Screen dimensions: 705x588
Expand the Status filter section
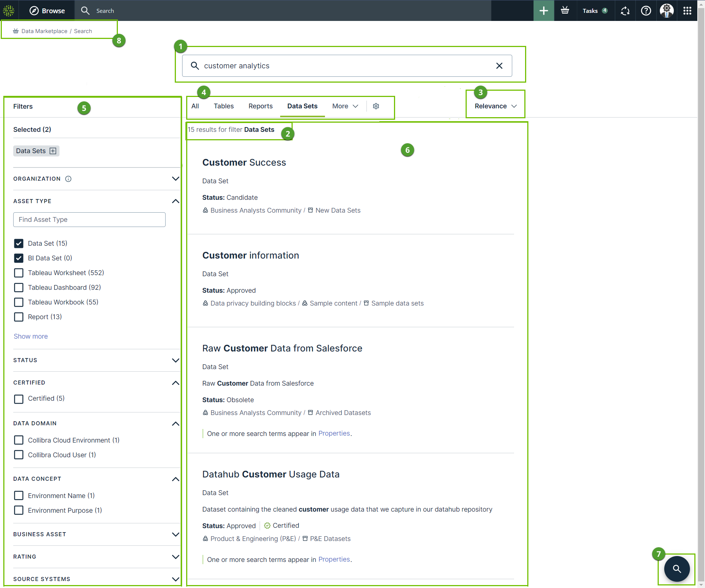175,360
